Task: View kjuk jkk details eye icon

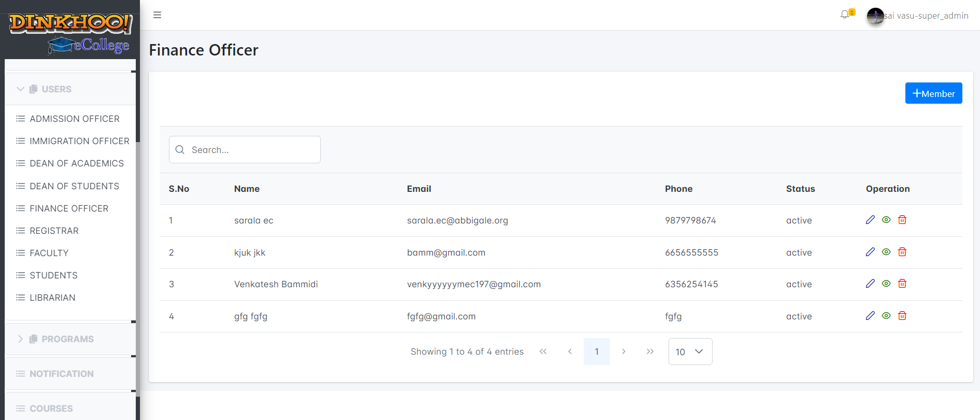Action: (886, 252)
